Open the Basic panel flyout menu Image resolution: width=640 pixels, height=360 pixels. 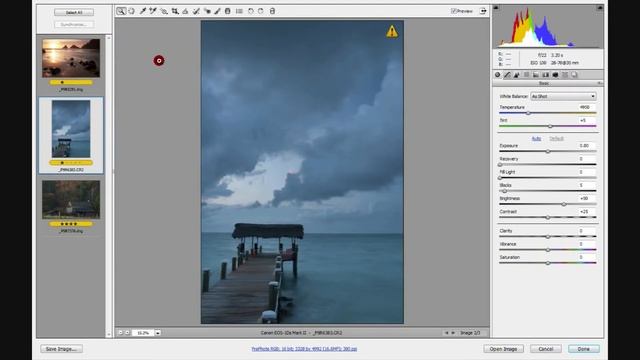pos(599,83)
